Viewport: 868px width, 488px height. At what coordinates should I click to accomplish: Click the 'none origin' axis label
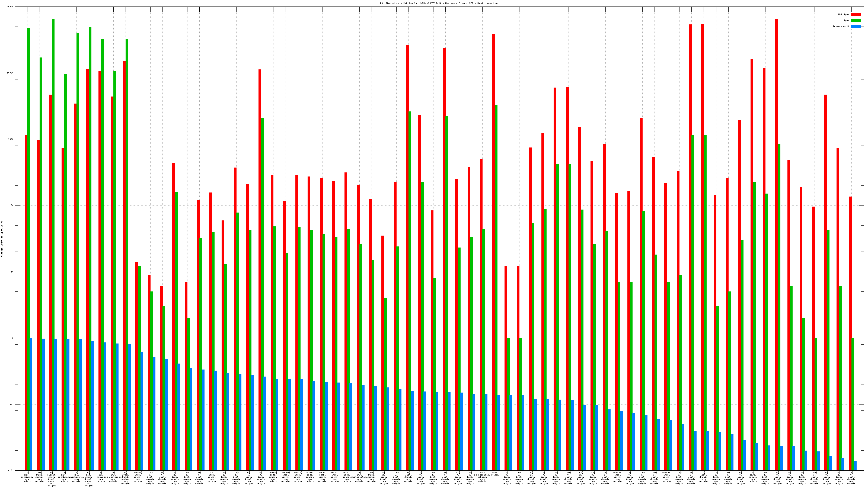tap(495, 474)
